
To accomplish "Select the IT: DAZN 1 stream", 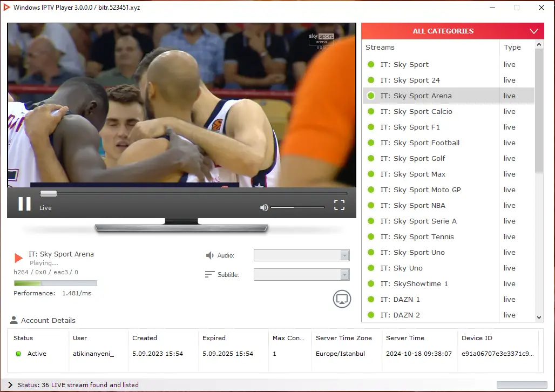I will tap(448, 299).
